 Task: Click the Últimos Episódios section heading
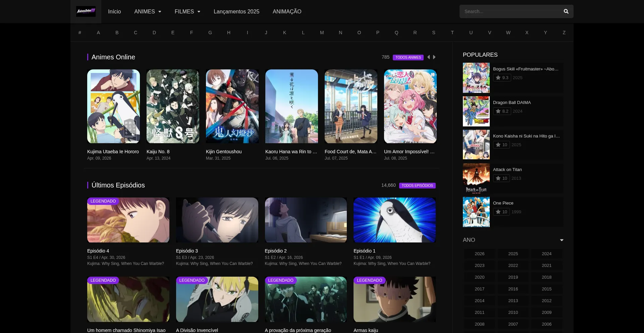point(118,185)
